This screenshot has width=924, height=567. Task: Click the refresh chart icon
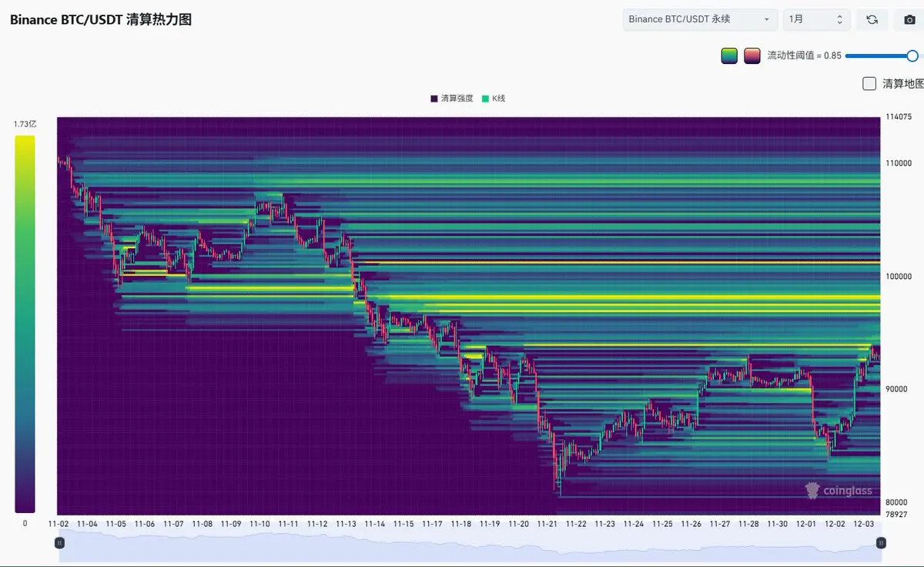tap(872, 19)
